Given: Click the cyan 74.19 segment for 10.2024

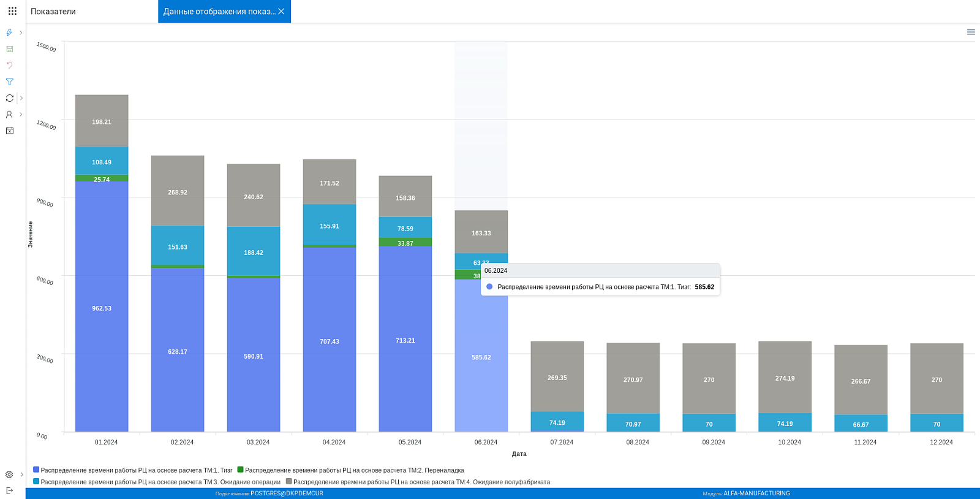Looking at the screenshot, I should (785, 422).
